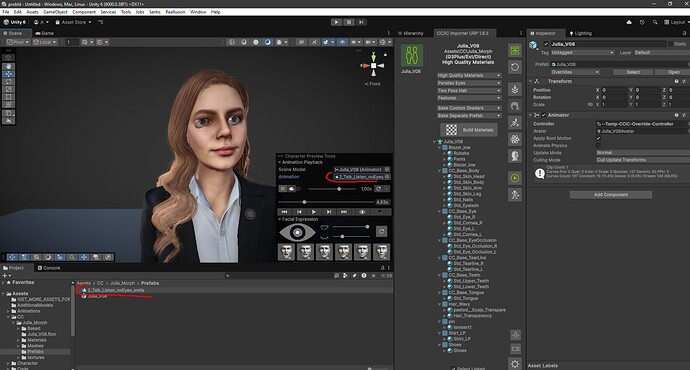Toggle scene visibility eye button in toolbar
Screen dimensions: 690x370
tap(342, 42)
